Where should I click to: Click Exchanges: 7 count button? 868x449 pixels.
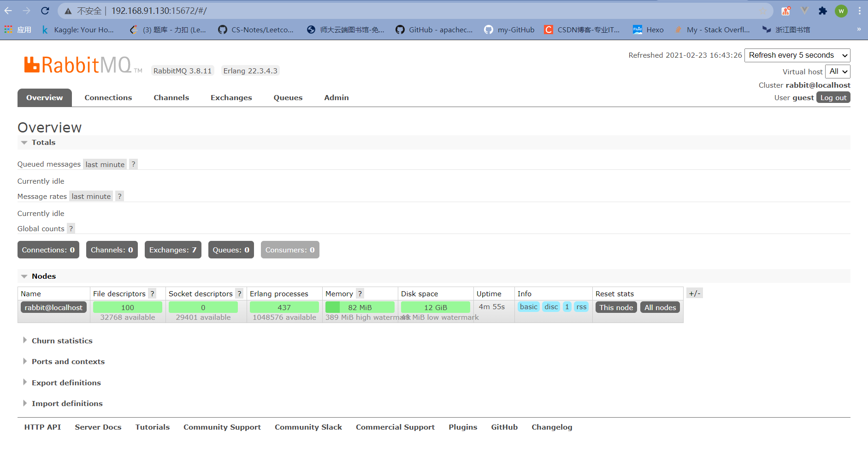click(173, 250)
